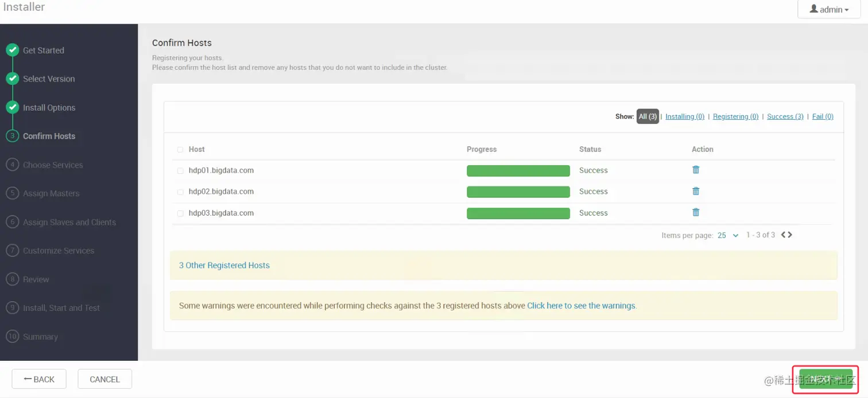Click hdp01.bigdata.com progress bar
Image resolution: width=868 pixels, height=398 pixels.
click(x=518, y=171)
